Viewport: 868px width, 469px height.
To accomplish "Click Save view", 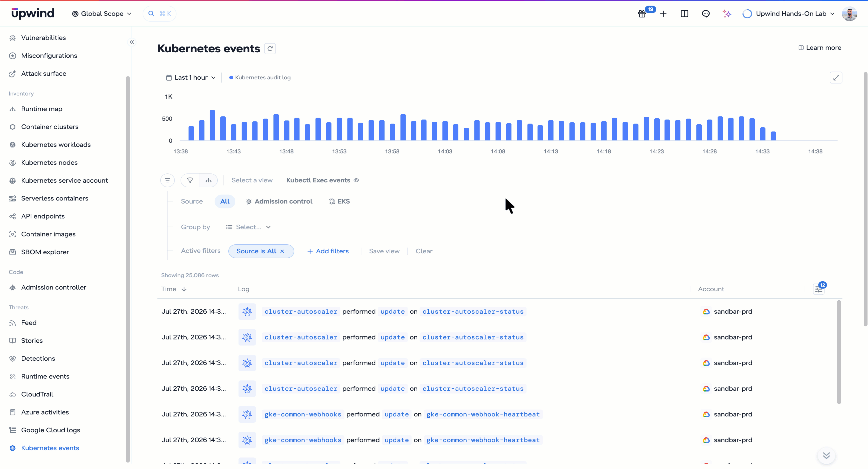I will point(384,251).
